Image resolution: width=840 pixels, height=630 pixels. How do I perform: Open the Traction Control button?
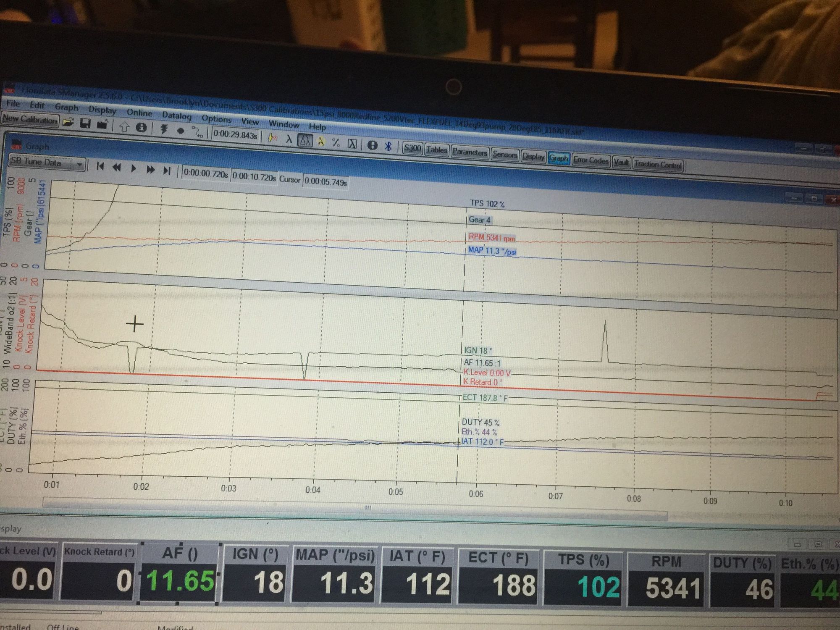658,164
